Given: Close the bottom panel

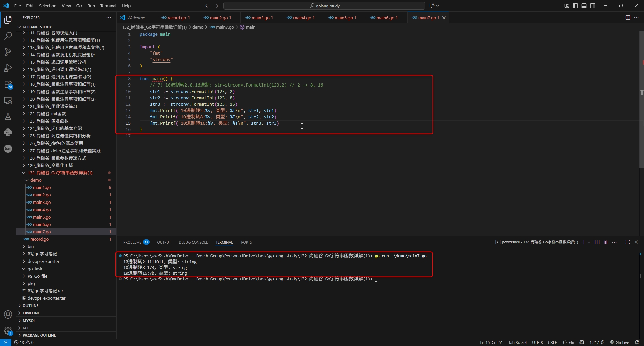Looking at the screenshot, I should coord(636,242).
